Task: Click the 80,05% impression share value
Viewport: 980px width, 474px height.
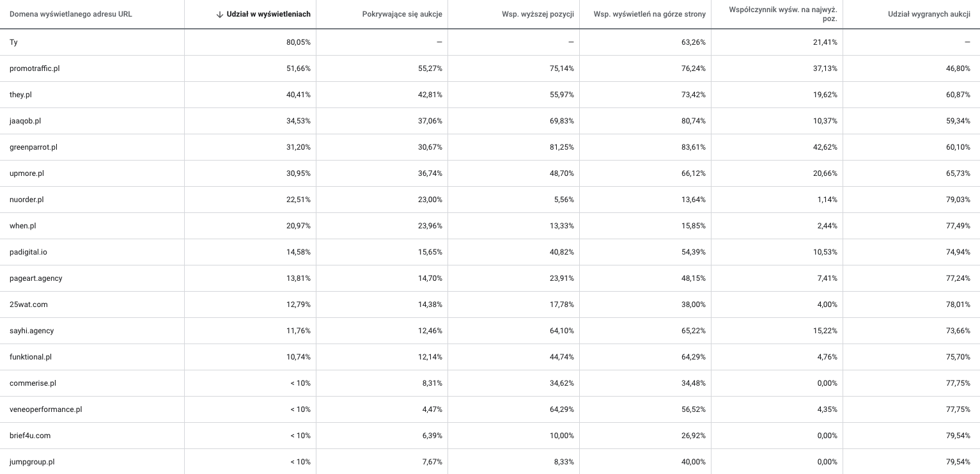Action: pos(299,42)
